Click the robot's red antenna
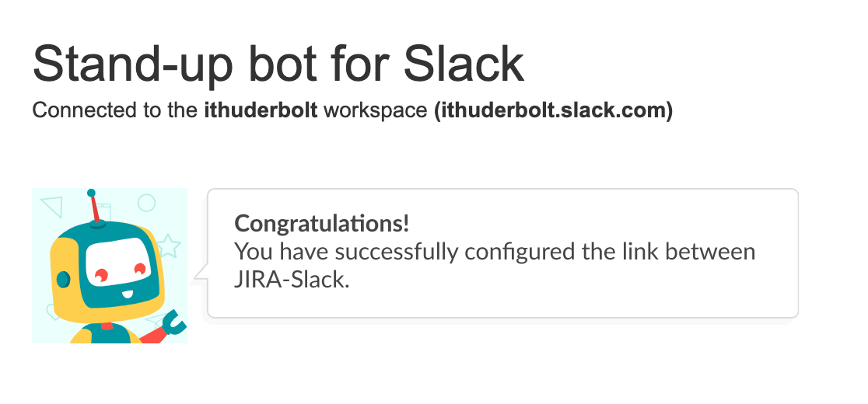This screenshot has height=404, width=868. tap(95, 207)
